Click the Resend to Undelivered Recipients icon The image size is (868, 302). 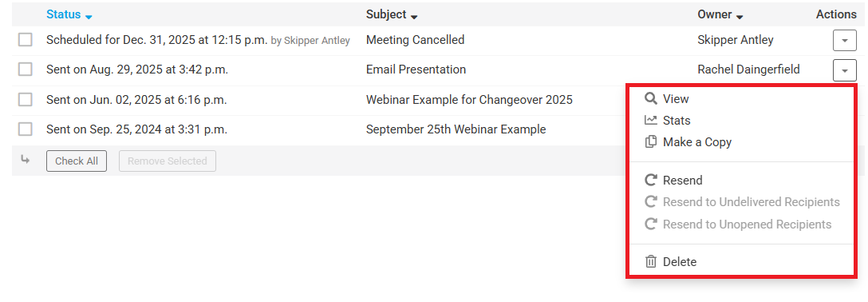coord(651,201)
